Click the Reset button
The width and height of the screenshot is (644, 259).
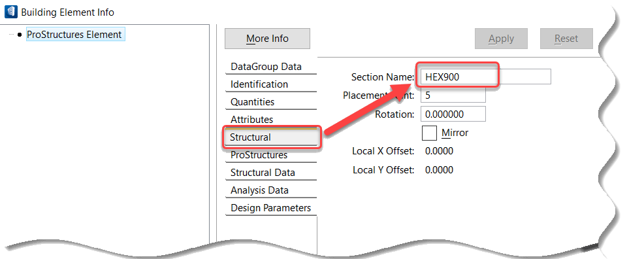[566, 39]
